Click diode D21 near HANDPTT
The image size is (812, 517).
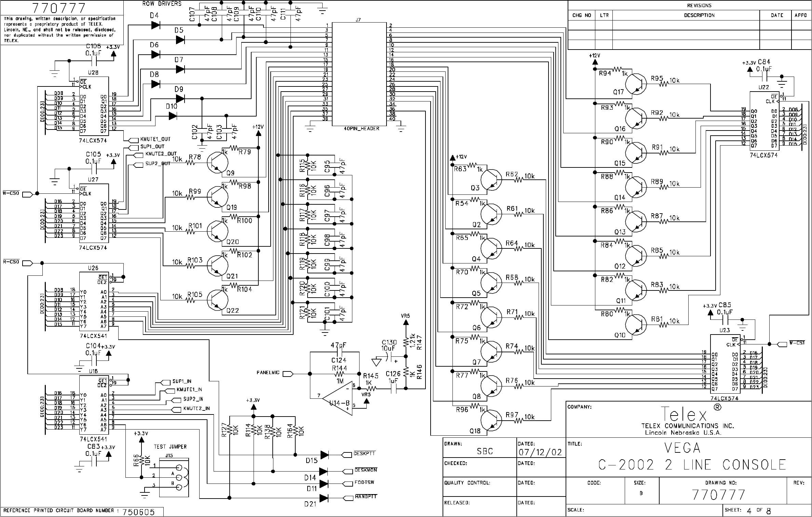click(x=324, y=498)
